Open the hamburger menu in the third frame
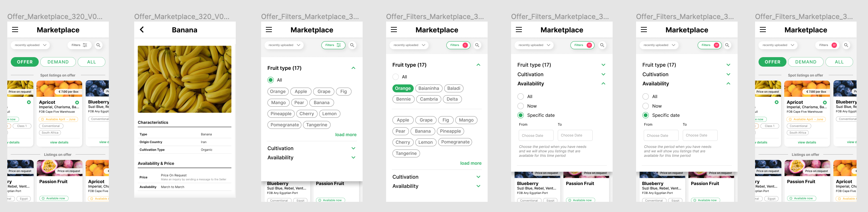 click(269, 30)
